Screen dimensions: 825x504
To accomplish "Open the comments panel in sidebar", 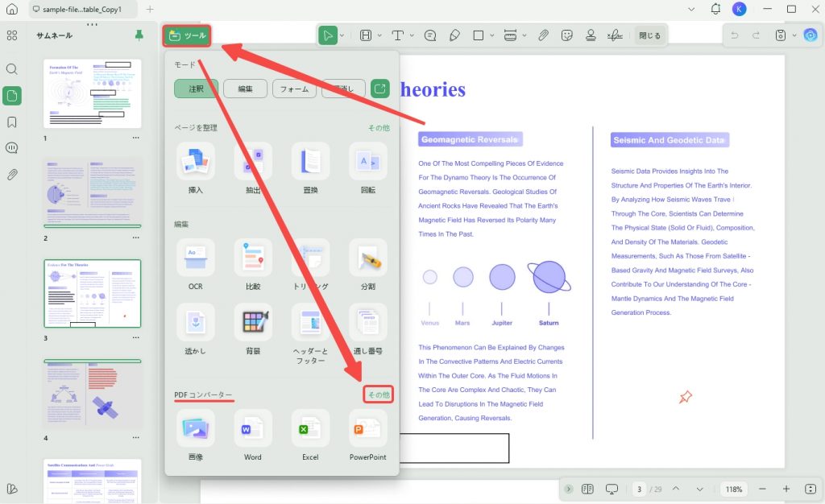I will (x=11, y=147).
